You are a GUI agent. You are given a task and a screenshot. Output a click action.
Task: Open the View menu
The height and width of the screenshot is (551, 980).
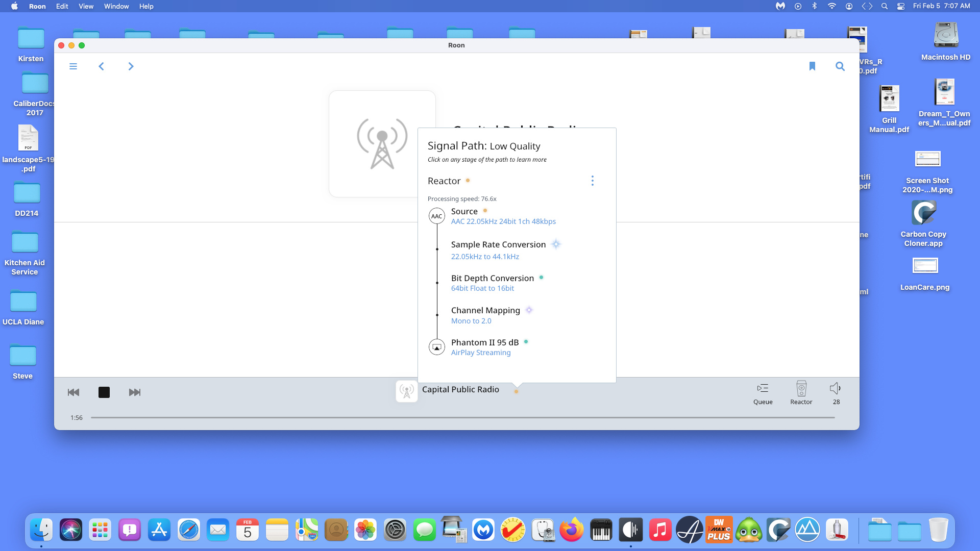tap(86, 6)
